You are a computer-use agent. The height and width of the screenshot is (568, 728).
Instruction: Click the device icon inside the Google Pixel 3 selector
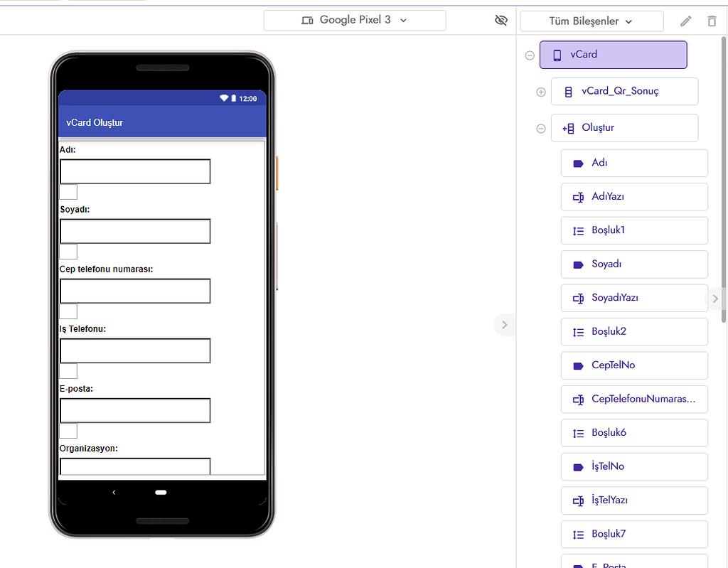(307, 20)
